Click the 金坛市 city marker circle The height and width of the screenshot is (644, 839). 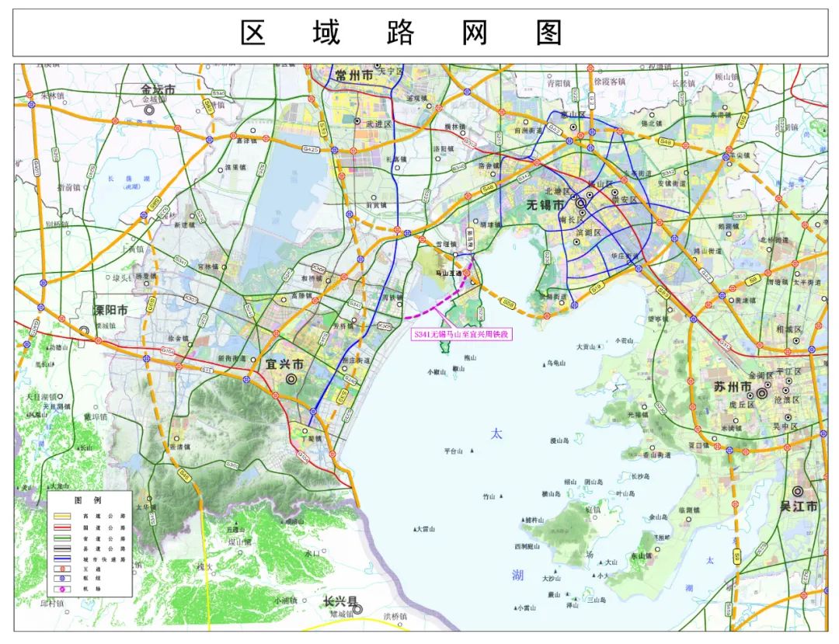coord(148,110)
